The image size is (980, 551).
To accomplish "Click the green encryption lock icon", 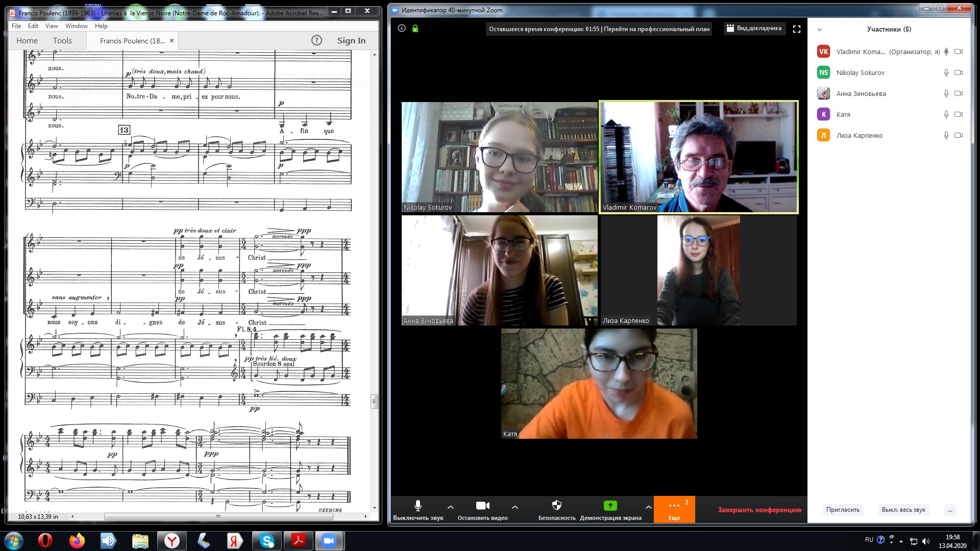I will (x=415, y=29).
